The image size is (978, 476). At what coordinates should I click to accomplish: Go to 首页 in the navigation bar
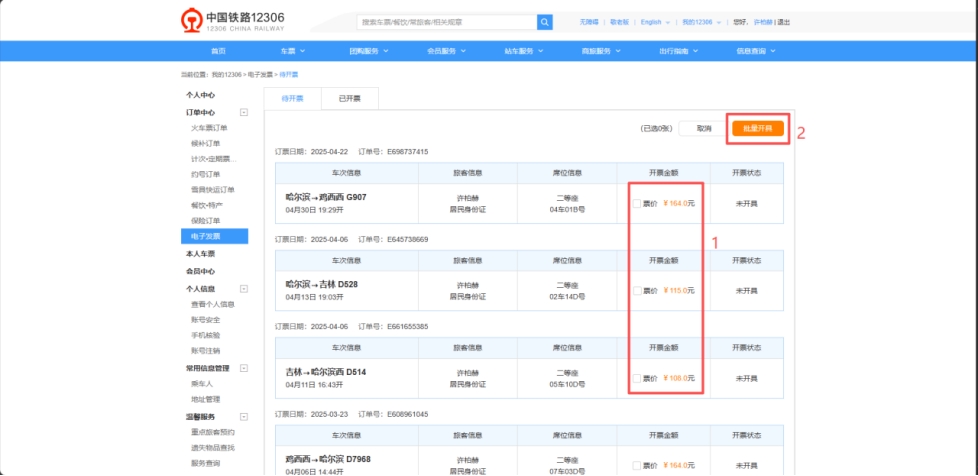[x=218, y=51]
